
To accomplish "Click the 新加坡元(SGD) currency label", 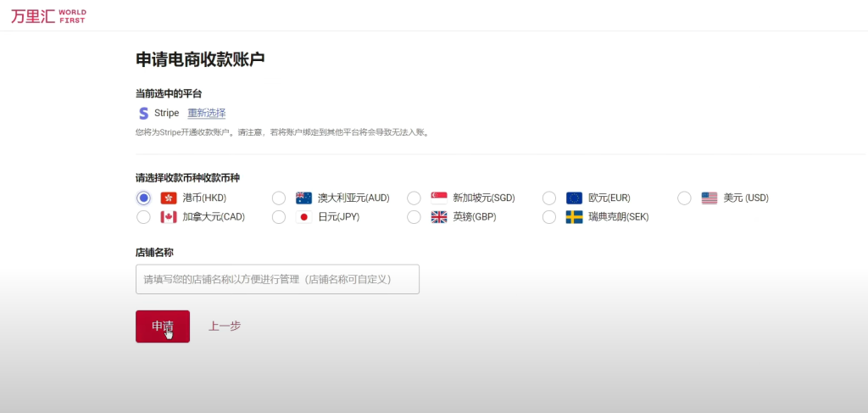I will (484, 198).
